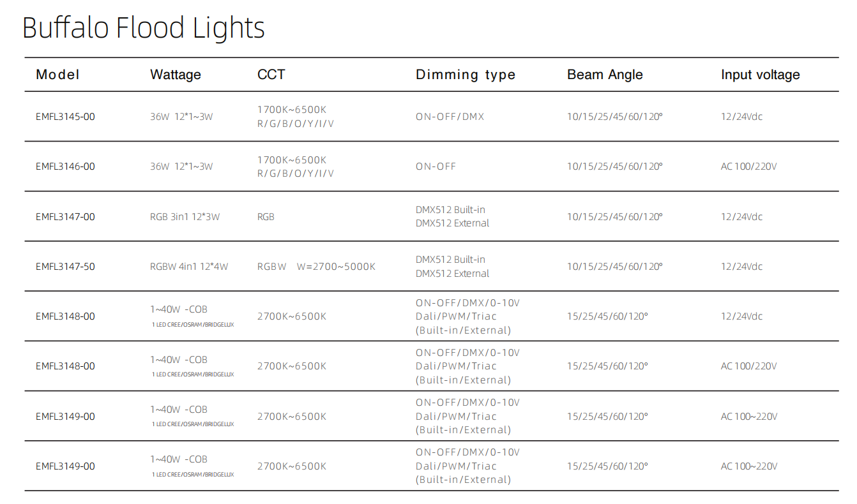This screenshot has height=504, width=857.
Task: Click 10/15/25/45/60/120° beam angle for EMFL3147-50
Action: coord(614,267)
